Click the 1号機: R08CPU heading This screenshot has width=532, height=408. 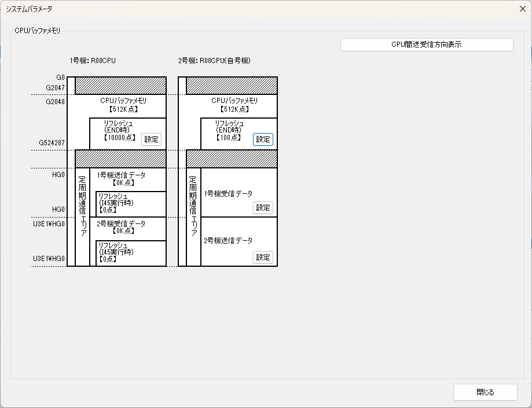(x=91, y=60)
